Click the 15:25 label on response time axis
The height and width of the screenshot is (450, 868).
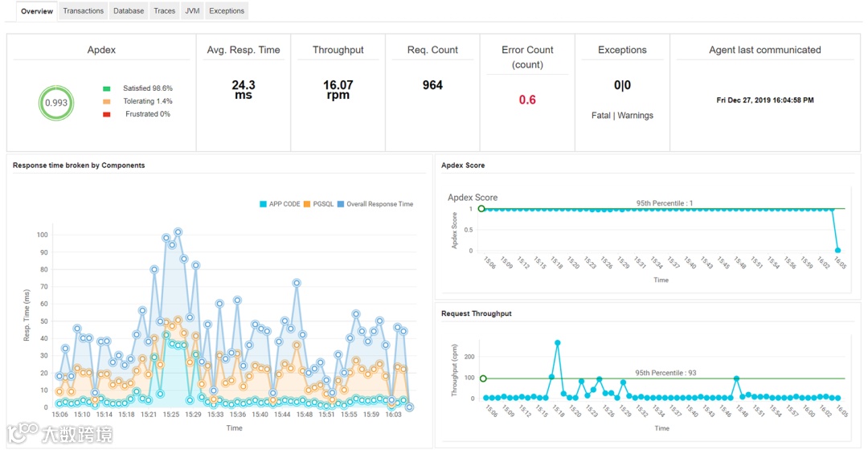tap(171, 415)
